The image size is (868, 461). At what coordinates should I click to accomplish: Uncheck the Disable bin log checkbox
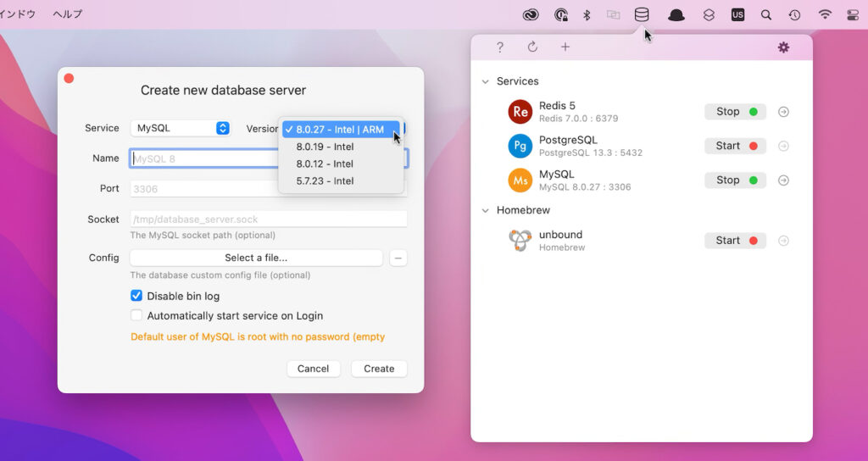click(136, 296)
